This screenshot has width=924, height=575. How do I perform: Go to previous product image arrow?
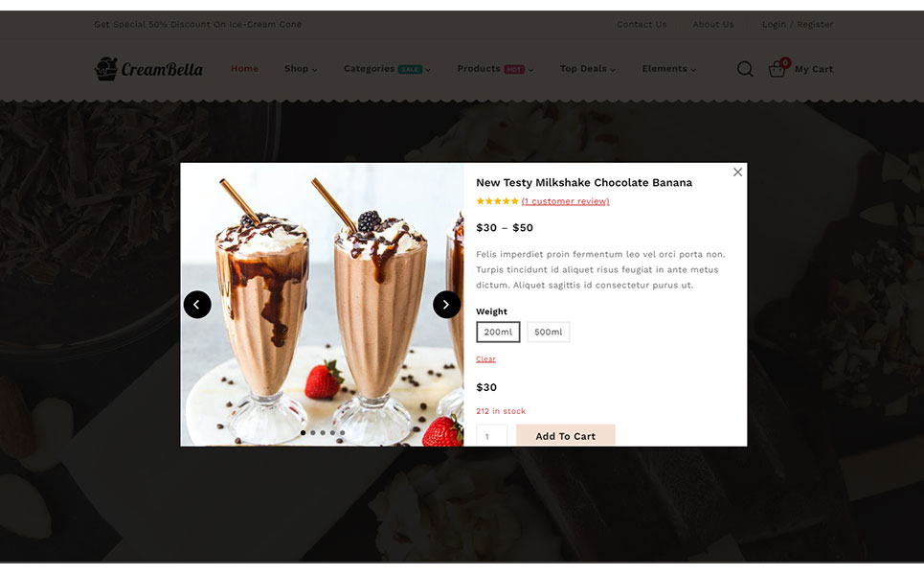click(197, 305)
